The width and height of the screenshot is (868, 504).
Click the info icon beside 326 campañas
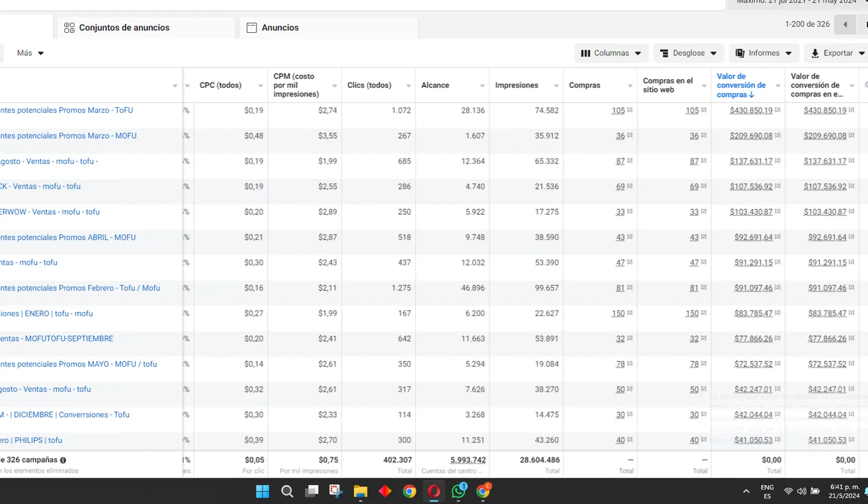(63, 461)
